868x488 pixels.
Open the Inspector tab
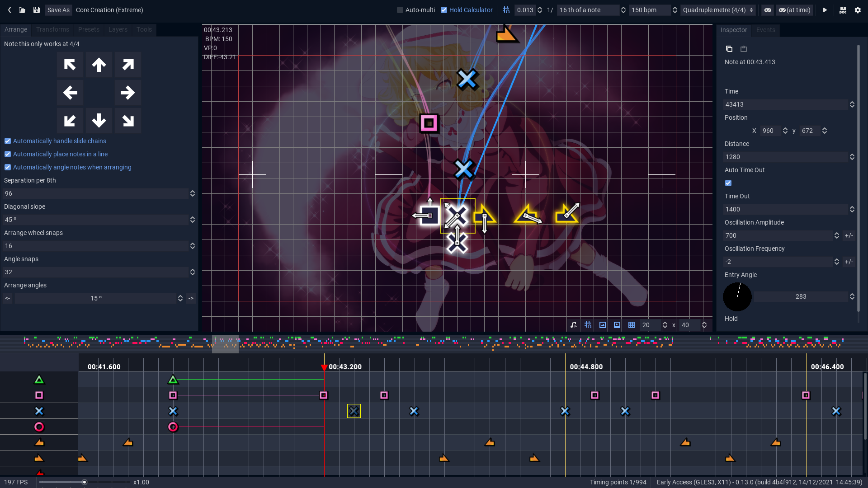coord(734,30)
